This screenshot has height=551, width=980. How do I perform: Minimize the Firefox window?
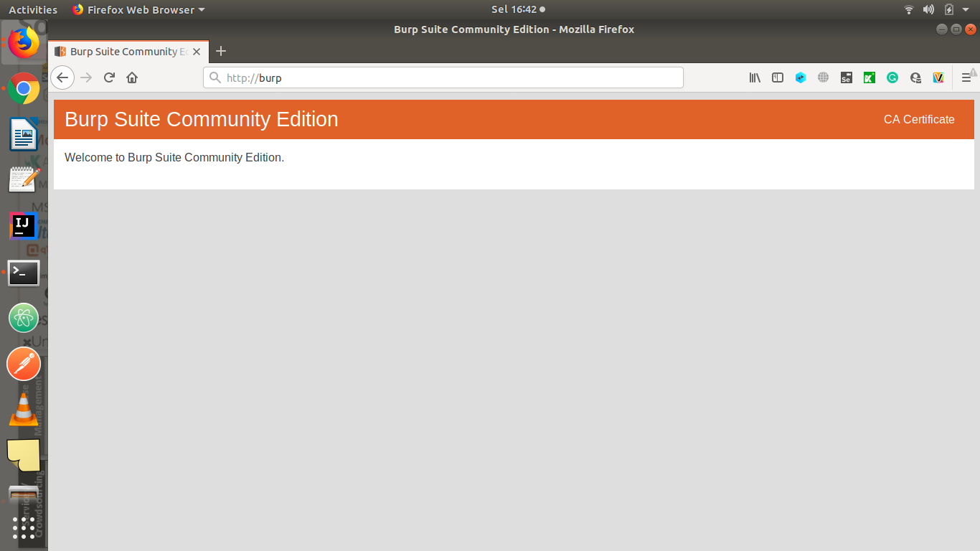942,29
